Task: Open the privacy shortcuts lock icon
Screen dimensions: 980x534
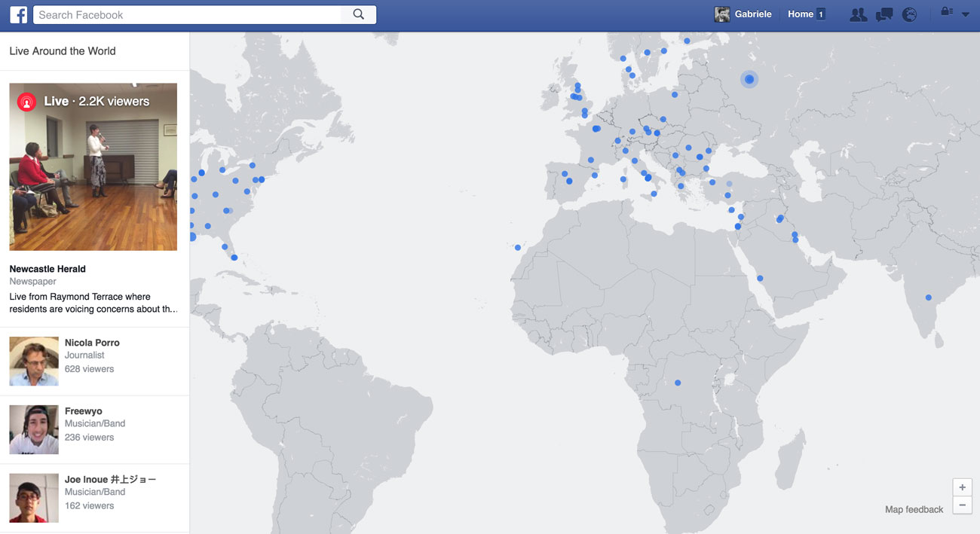Action: coord(947,14)
